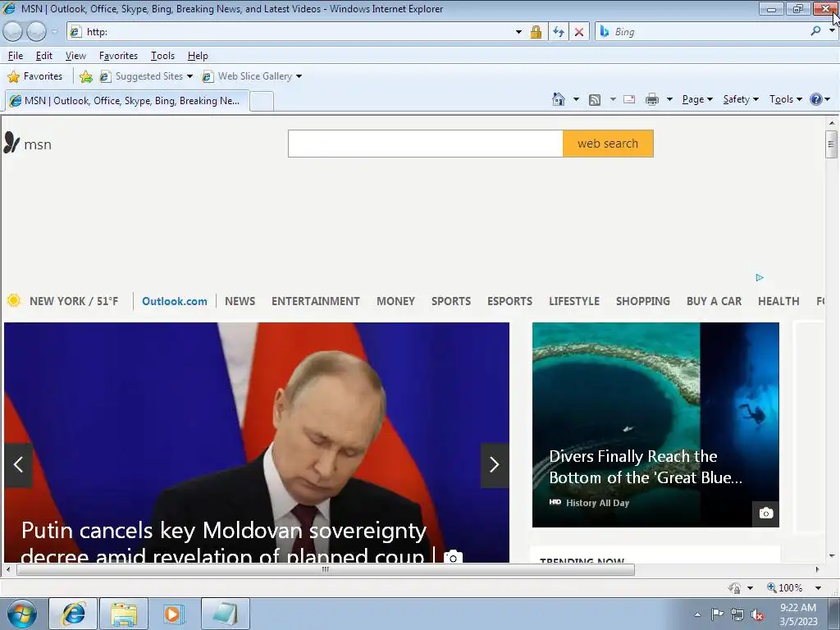Open the Outlook.com link
Viewport: 840px width, 630px height.
pyautogui.click(x=175, y=301)
